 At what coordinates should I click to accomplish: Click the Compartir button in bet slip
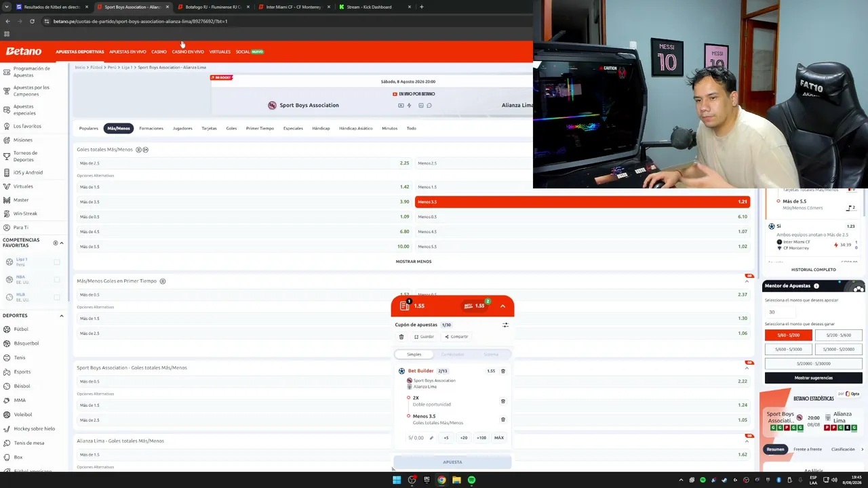(456, 337)
